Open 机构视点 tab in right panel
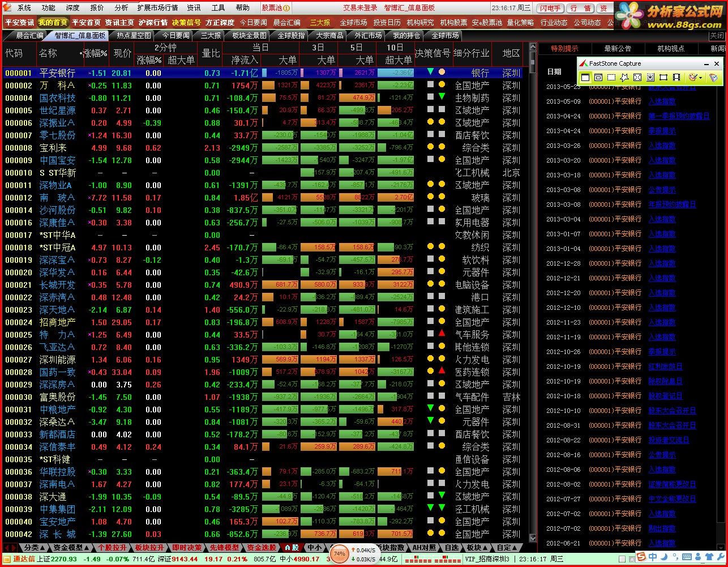Screen dimensions: 728x567 point(671,49)
